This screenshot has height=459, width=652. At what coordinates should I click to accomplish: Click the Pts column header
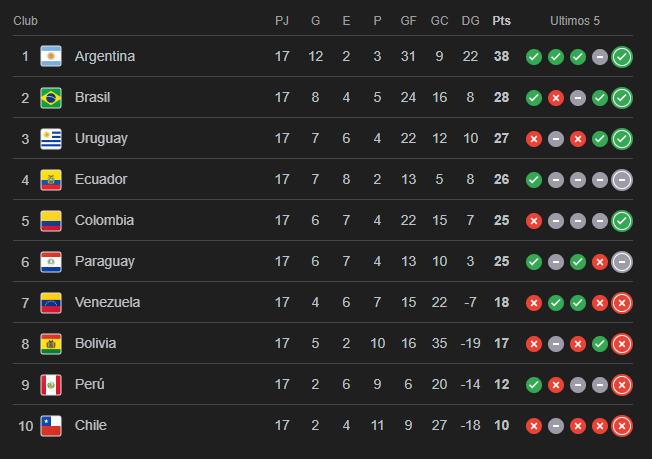click(501, 21)
